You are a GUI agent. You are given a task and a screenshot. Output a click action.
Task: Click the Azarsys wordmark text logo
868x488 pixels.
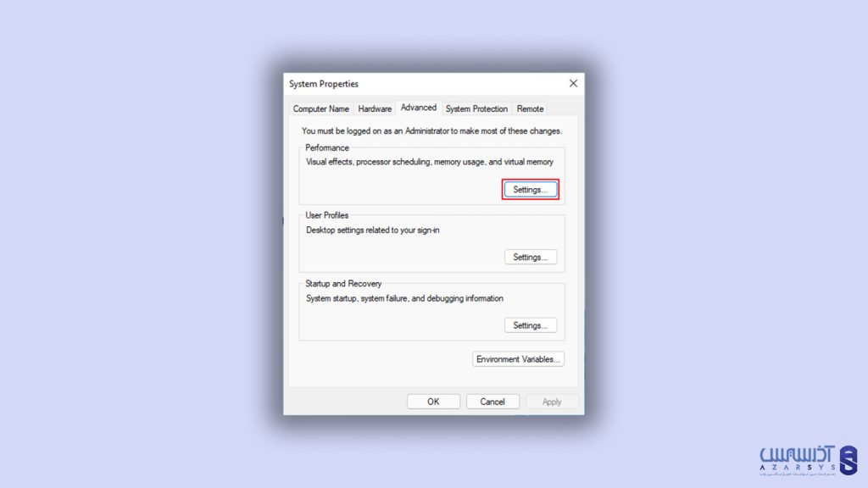click(x=797, y=458)
